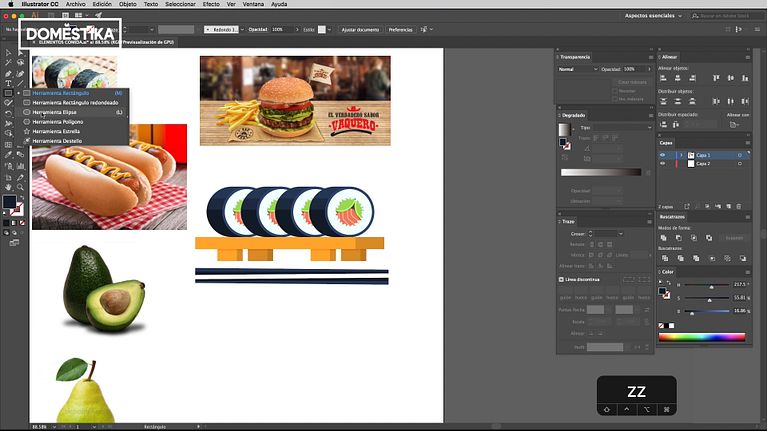
Task: Click vertical align top icon
Action: coord(716,78)
